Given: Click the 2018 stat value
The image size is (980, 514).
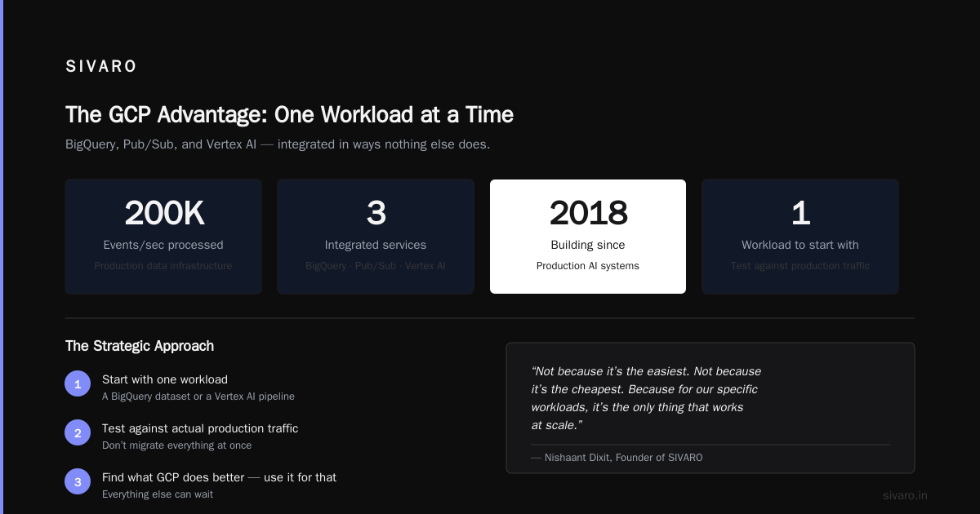Looking at the screenshot, I should [x=588, y=213].
